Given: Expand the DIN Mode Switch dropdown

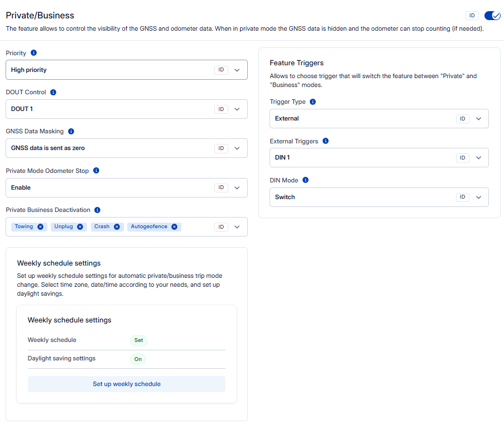Looking at the screenshot, I should click(478, 197).
